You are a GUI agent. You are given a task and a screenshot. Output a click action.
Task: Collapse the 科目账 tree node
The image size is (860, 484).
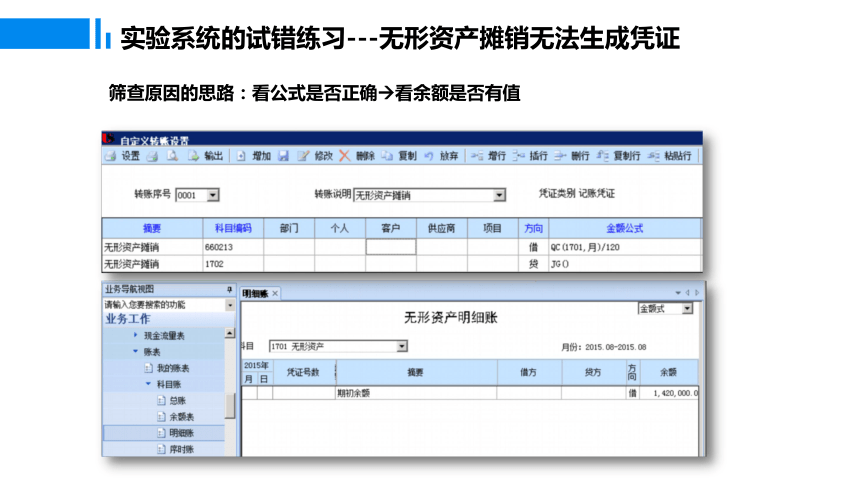click(x=148, y=384)
